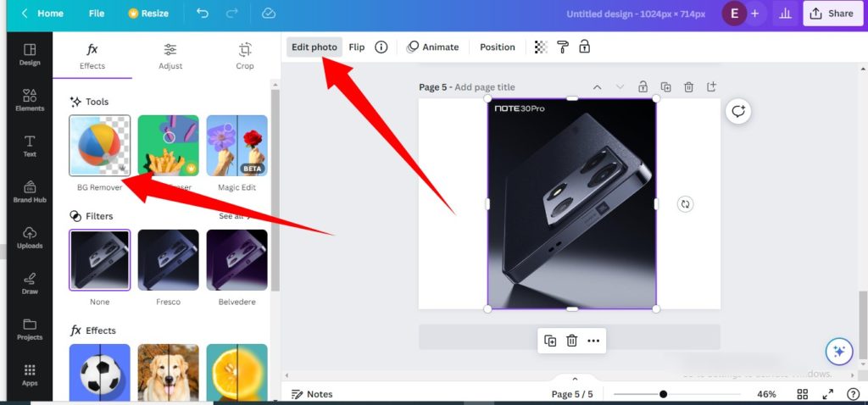The height and width of the screenshot is (405, 868).
Task: Redo the last action
Action: (x=234, y=14)
